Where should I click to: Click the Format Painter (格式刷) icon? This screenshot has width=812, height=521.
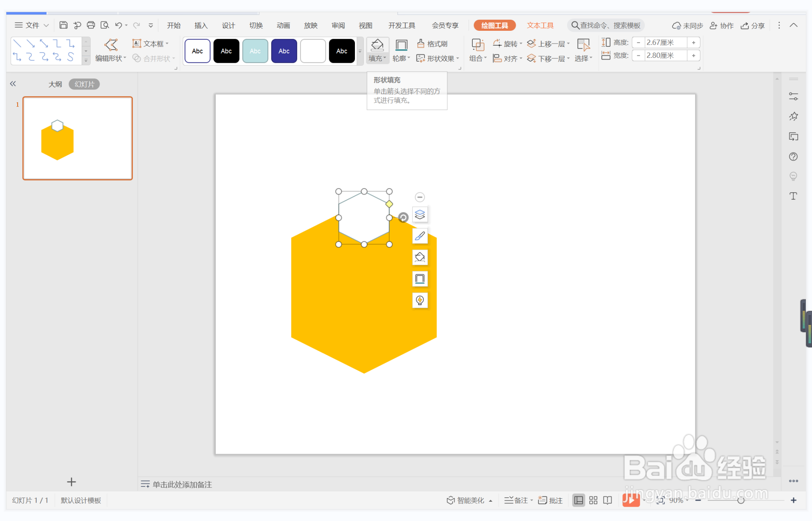pyautogui.click(x=421, y=44)
